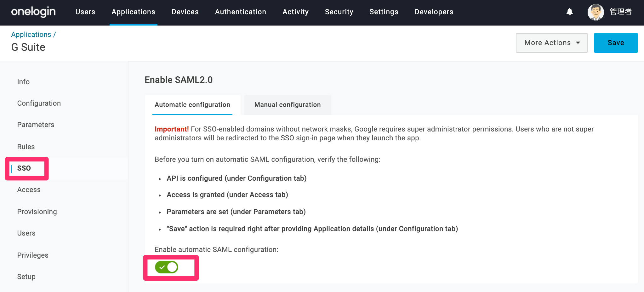Open the Rules sidebar section
Image resolution: width=644 pixels, height=292 pixels.
click(26, 147)
